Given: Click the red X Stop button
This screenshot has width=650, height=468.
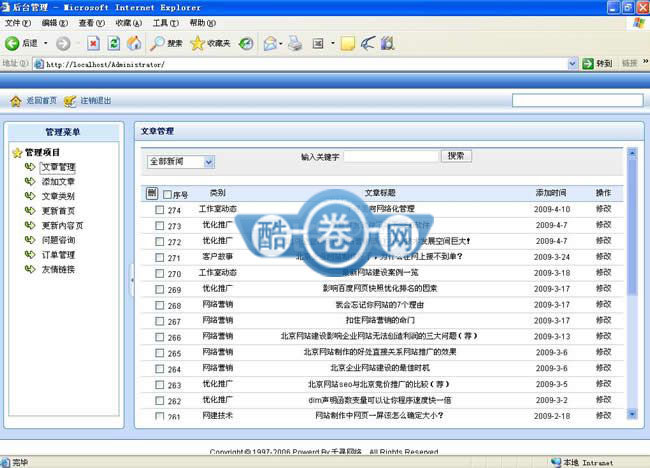Looking at the screenshot, I should pos(93,43).
